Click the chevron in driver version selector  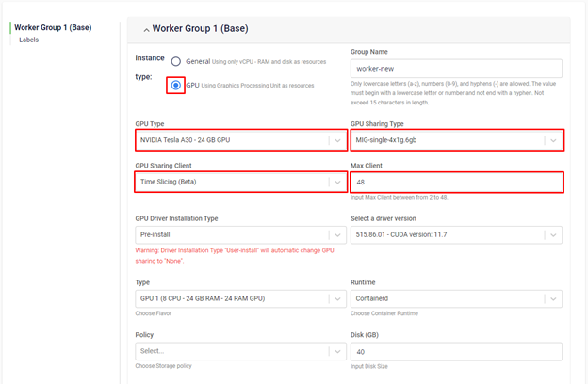point(552,234)
